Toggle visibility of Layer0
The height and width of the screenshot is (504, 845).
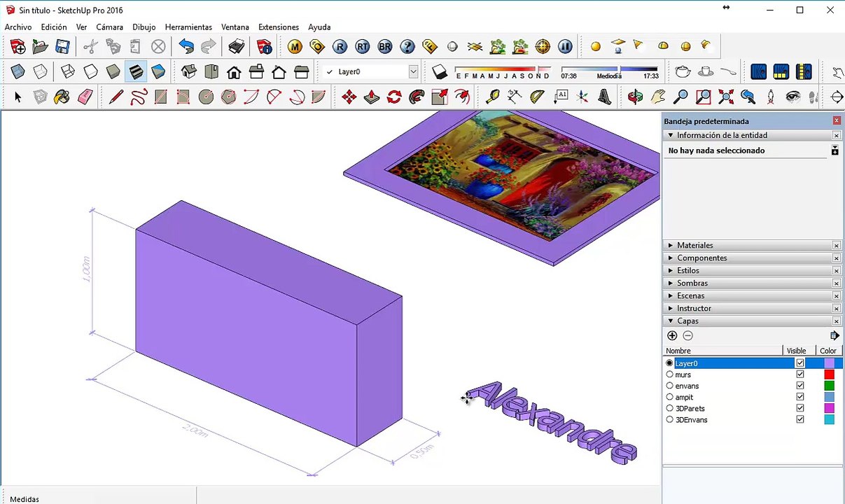click(800, 363)
